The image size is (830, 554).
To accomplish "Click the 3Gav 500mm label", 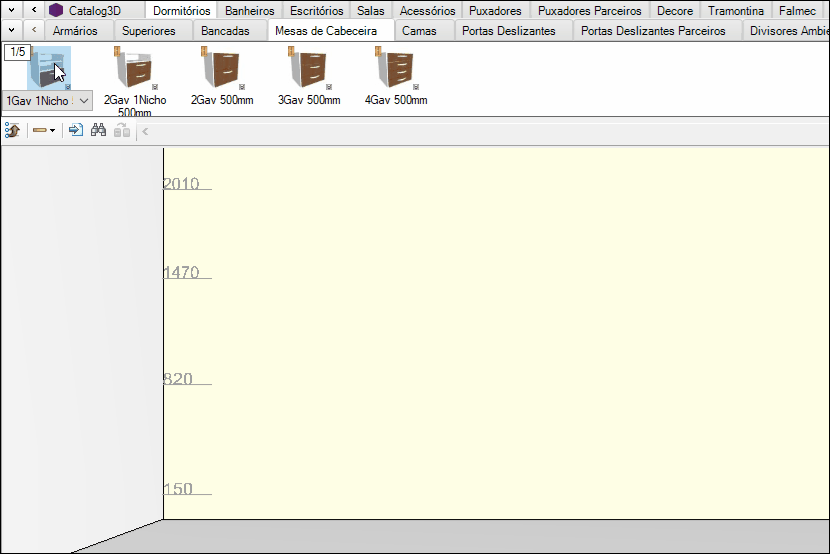I will click(x=309, y=100).
